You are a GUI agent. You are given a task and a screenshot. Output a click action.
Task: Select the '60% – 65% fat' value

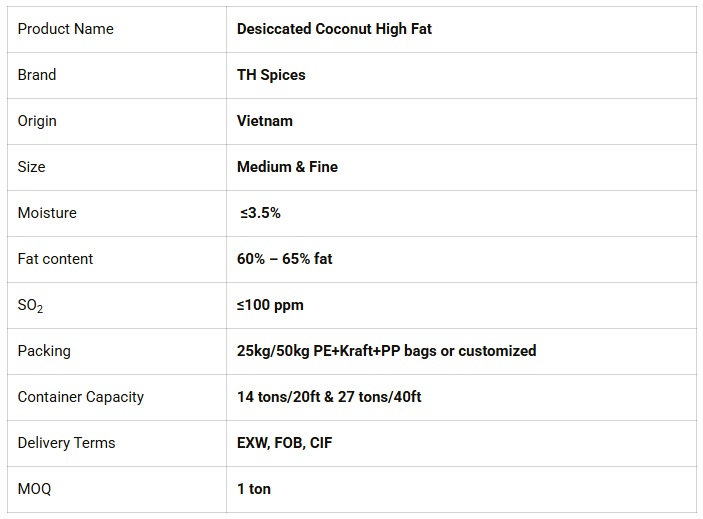pos(284,259)
